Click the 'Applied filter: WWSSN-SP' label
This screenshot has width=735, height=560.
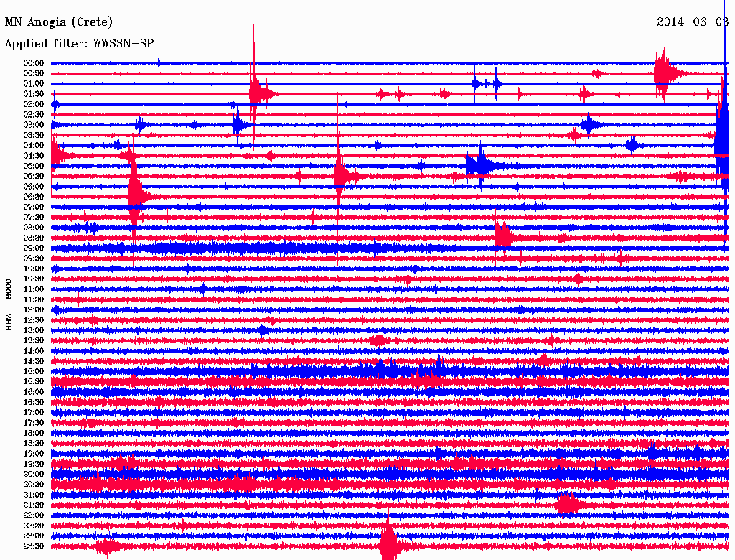coord(79,44)
